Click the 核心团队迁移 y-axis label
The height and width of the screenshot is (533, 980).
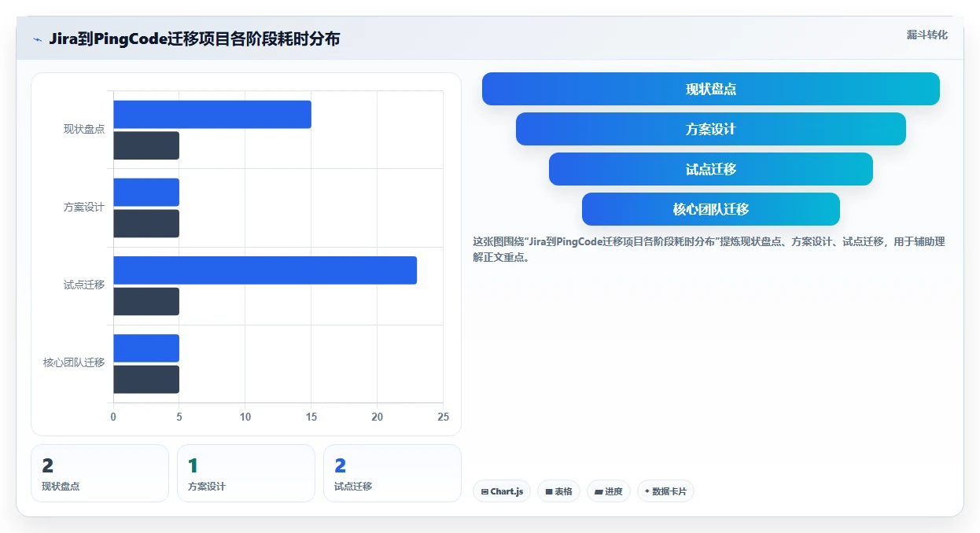click(74, 363)
